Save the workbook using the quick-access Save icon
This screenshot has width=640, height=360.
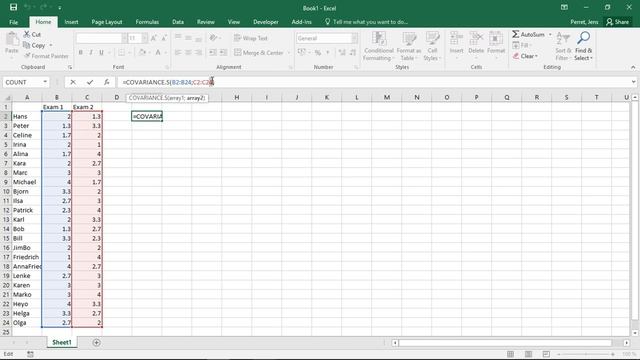[x=13, y=7]
